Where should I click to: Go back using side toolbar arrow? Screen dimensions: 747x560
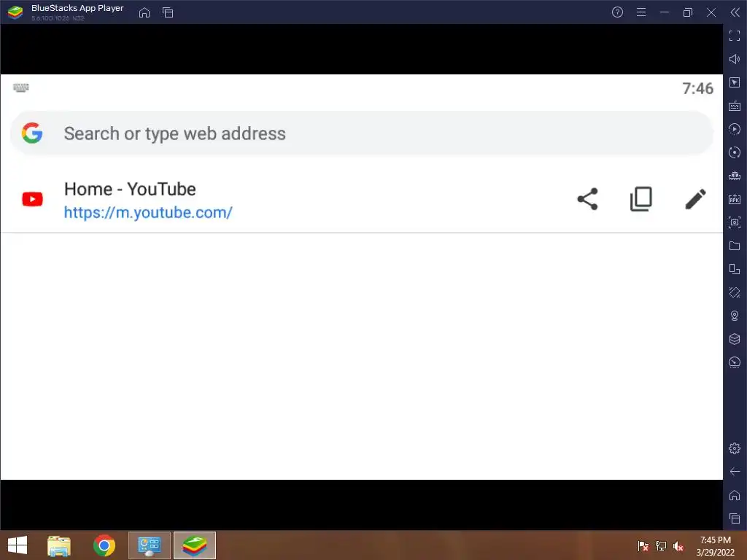735,472
